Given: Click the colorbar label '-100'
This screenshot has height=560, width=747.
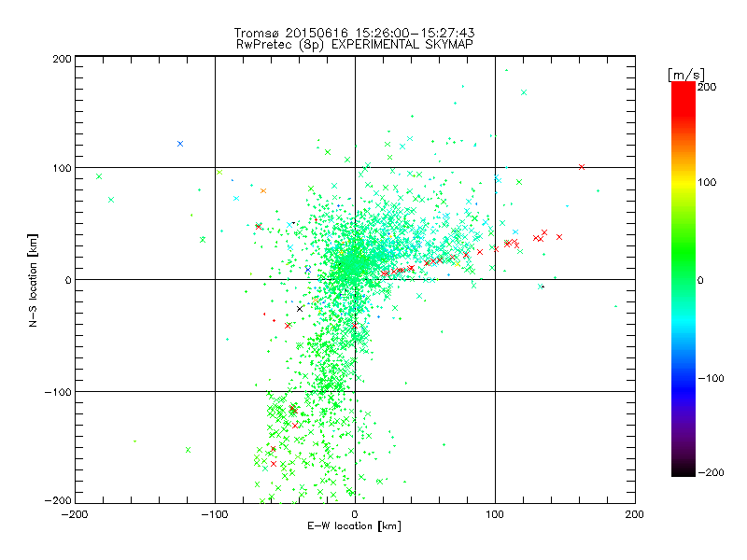Looking at the screenshot, I should (711, 378).
